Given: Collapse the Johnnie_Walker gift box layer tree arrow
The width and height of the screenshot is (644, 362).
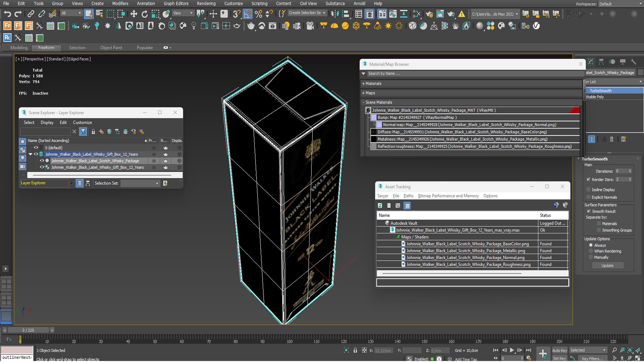Looking at the screenshot, I should [31, 154].
